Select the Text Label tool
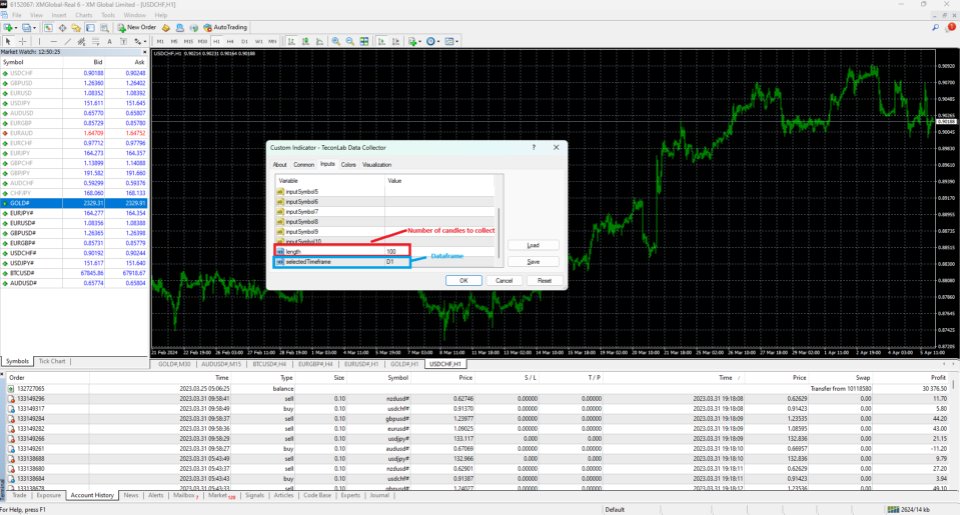 [x=123, y=42]
